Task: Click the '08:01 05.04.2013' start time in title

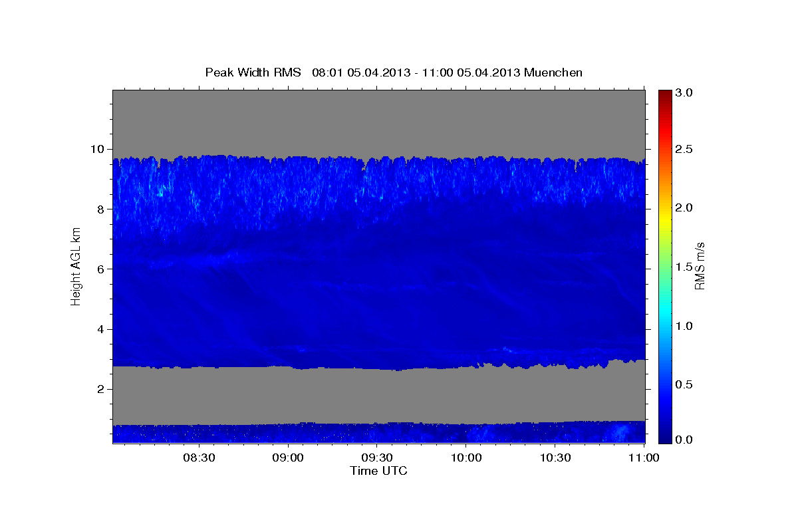Action: [362, 72]
